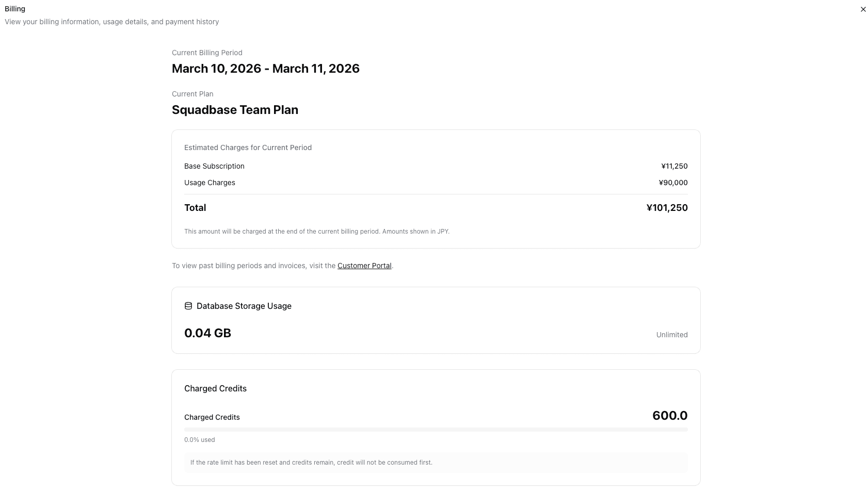
Task: Select the ¥11,250 base subscription amount
Action: (674, 166)
